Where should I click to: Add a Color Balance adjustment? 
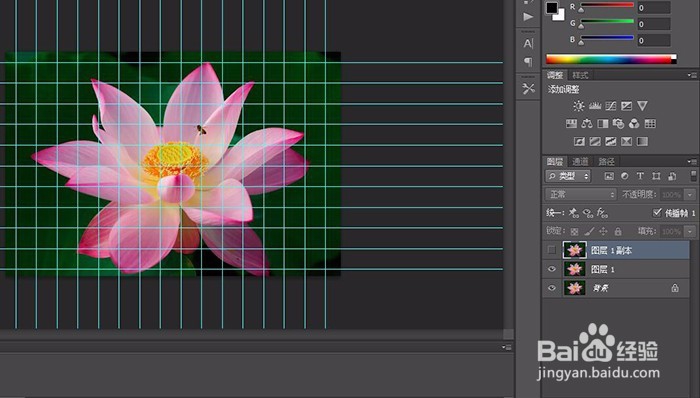[587, 124]
